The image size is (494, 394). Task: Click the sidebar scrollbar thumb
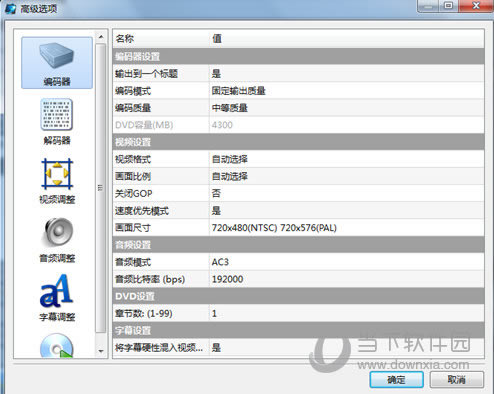click(100, 188)
